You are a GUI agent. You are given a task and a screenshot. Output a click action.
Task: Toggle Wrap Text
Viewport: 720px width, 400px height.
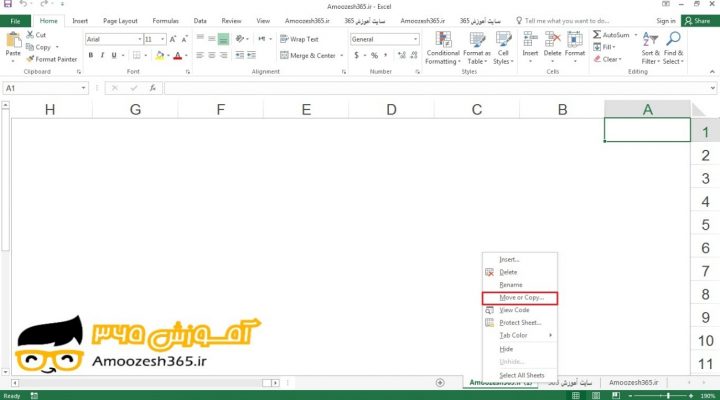tap(299, 39)
